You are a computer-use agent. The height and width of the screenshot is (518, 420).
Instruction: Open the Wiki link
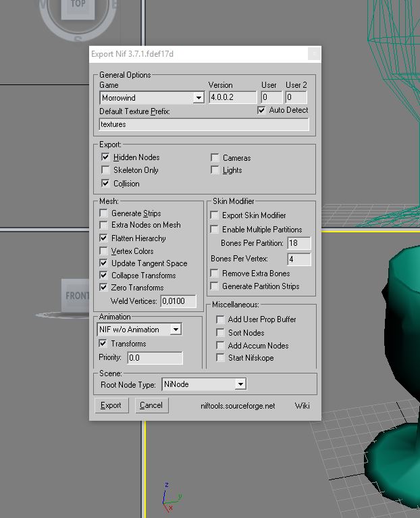[302, 406]
